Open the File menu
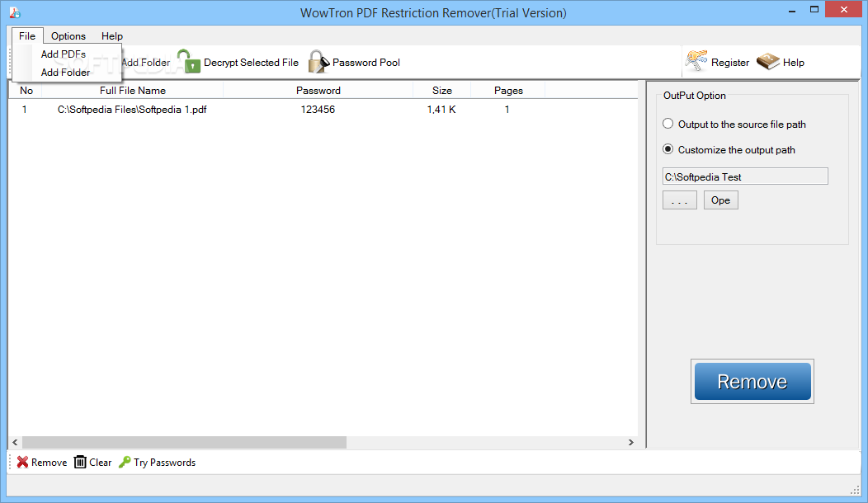The width and height of the screenshot is (868, 503). pos(27,36)
